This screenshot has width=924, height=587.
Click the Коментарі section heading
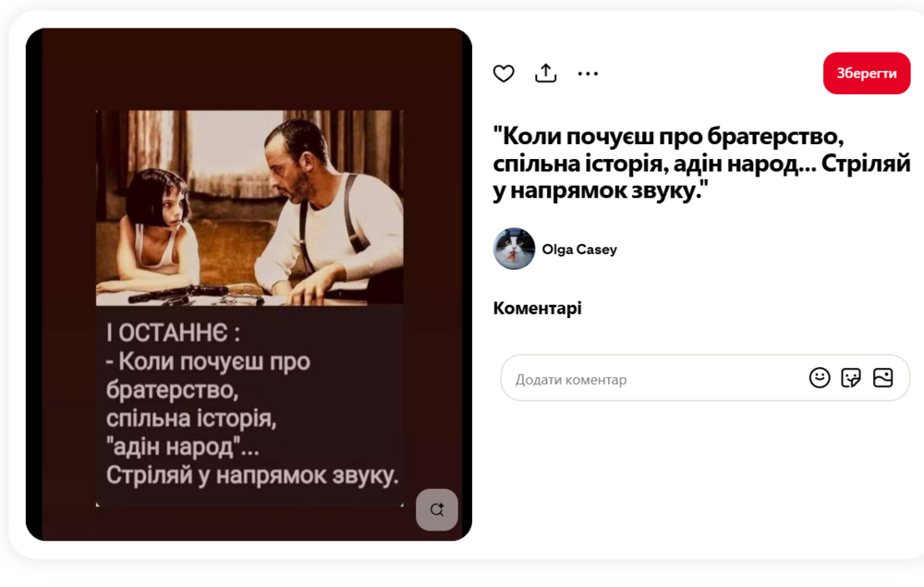pyautogui.click(x=537, y=308)
